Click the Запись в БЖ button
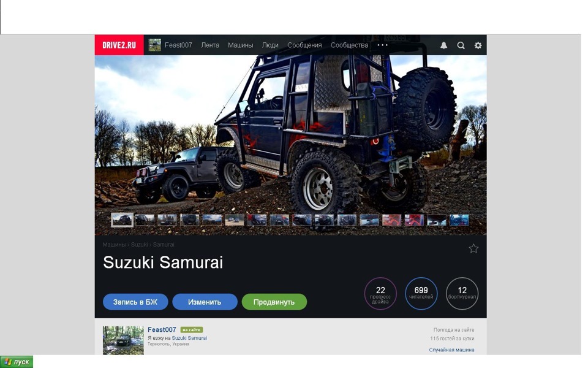This screenshot has height=368, width=588. [x=135, y=302]
